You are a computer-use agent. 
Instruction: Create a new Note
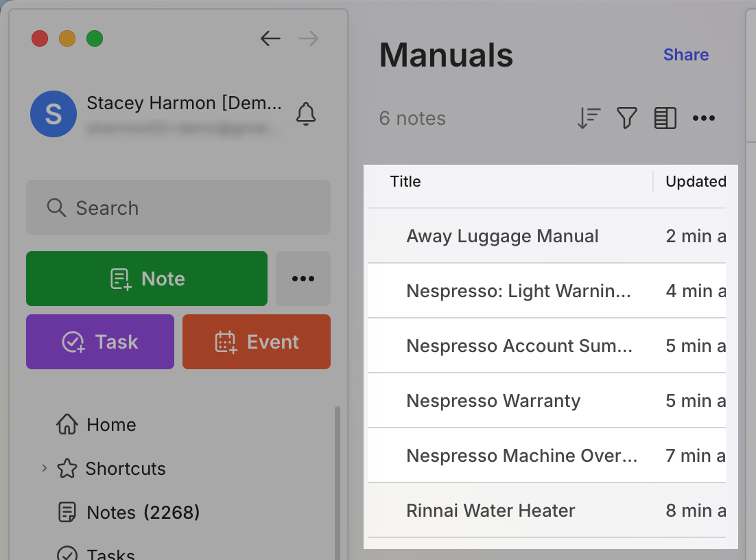pos(147,279)
